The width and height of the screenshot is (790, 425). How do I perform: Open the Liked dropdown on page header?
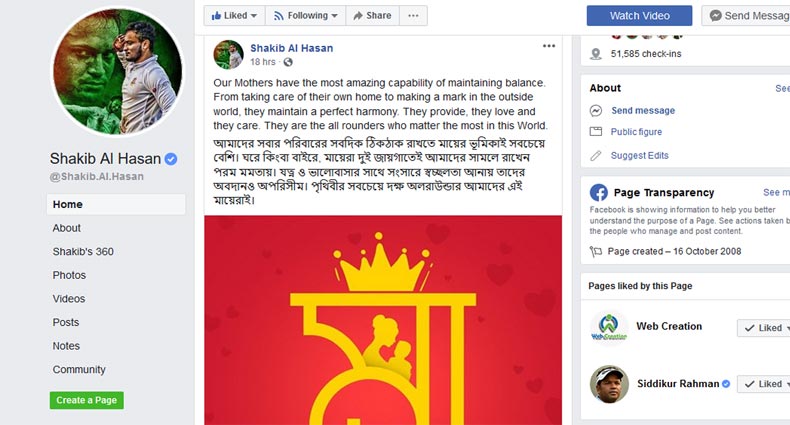pyautogui.click(x=235, y=16)
